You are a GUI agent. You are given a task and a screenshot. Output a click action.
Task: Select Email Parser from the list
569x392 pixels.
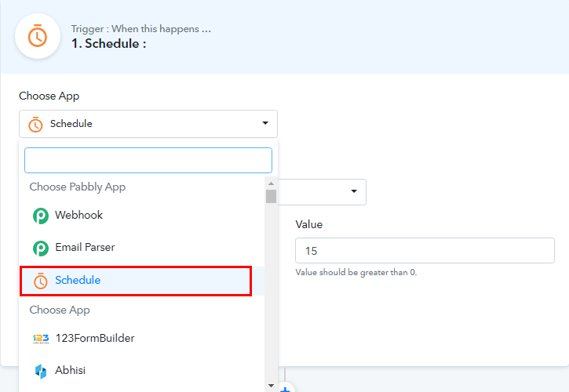pos(142,248)
